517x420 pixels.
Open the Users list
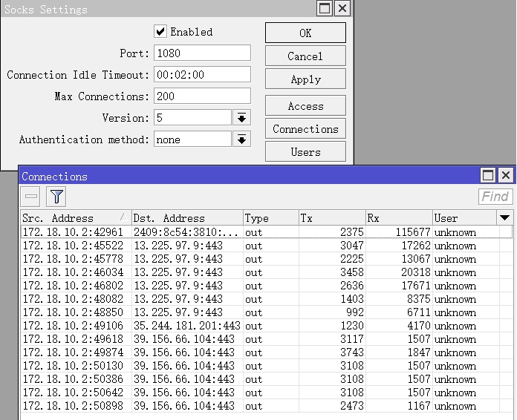[x=305, y=152]
